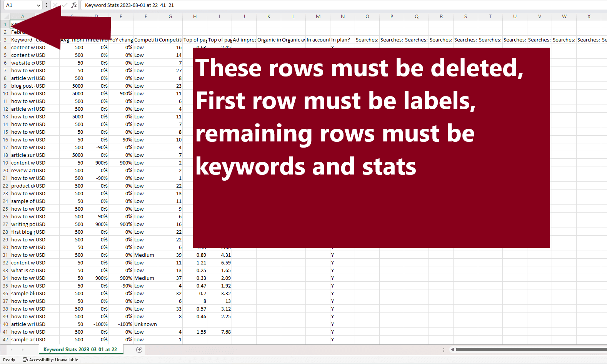The image size is (607, 364).
Task: Add a new sheet with the plus button
Action: pyautogui.click(x=139, y=349)
